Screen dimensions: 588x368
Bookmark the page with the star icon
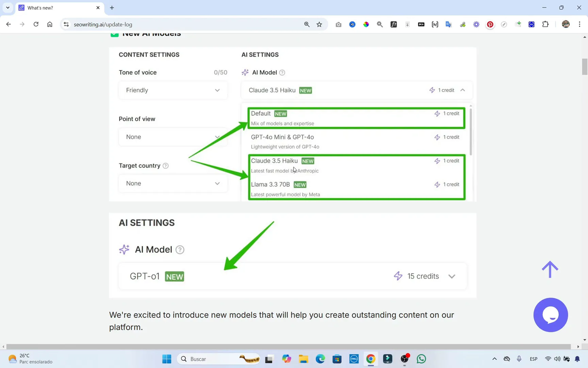(x=319, y=24)
